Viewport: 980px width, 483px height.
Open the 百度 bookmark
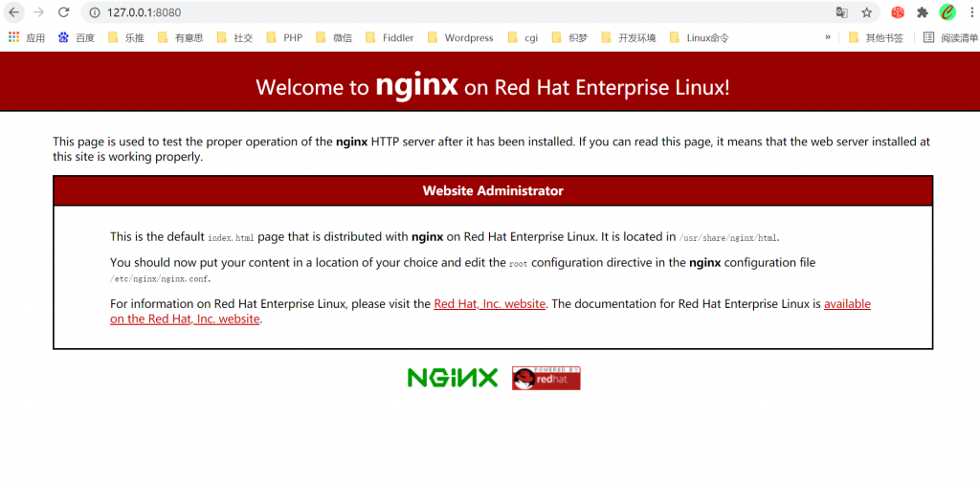(x=77, y=37)
